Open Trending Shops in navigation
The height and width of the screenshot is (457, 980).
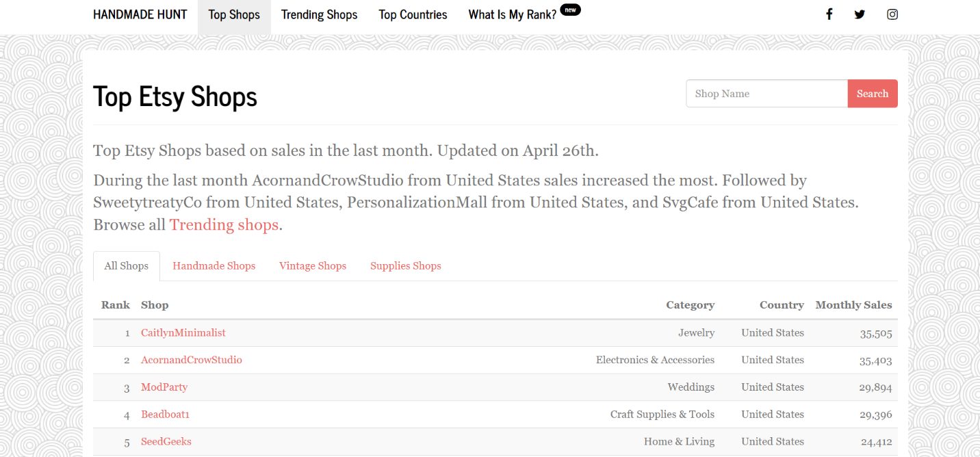pyautogui.click(x=320, y=14)
